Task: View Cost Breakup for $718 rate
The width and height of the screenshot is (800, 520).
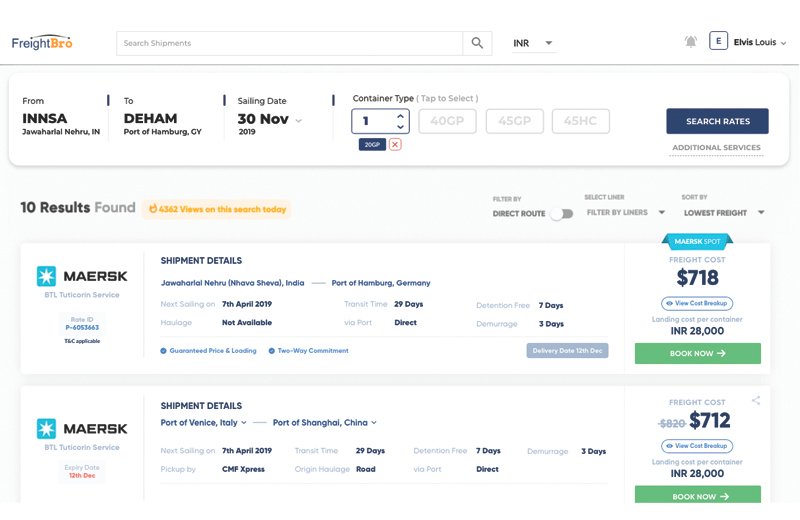Action: [x=697, y=303]
